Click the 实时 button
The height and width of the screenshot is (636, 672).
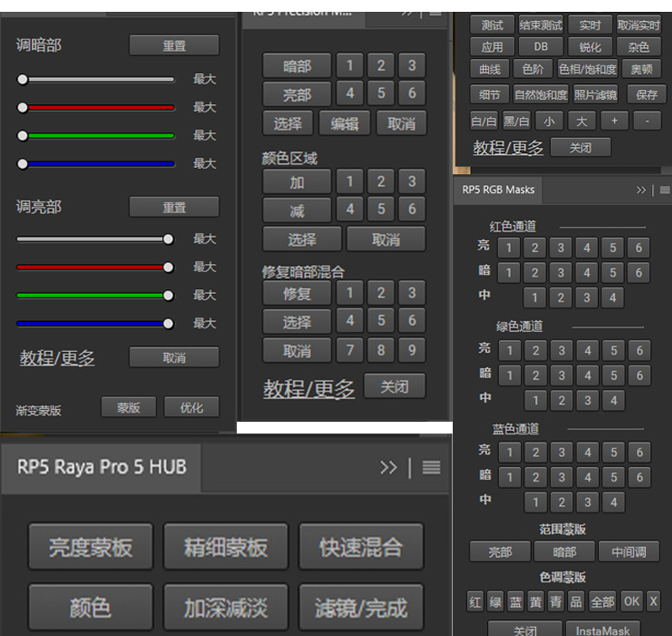point(591,25)
